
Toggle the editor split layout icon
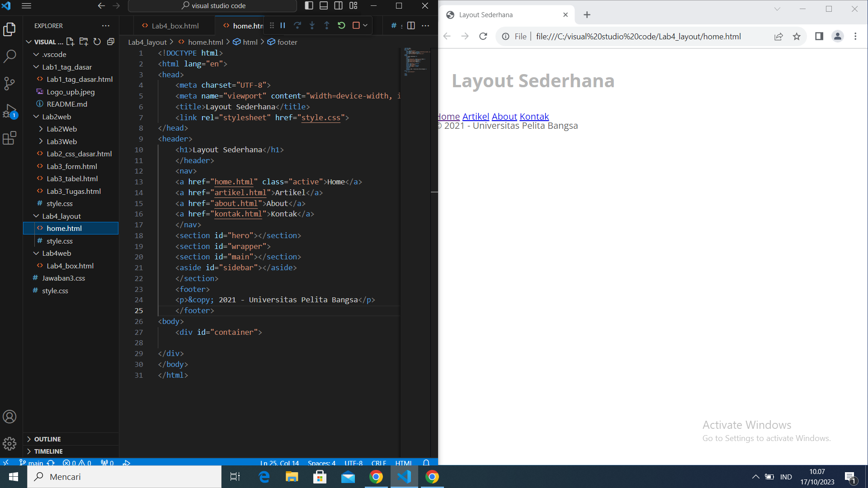pos(410,25)
